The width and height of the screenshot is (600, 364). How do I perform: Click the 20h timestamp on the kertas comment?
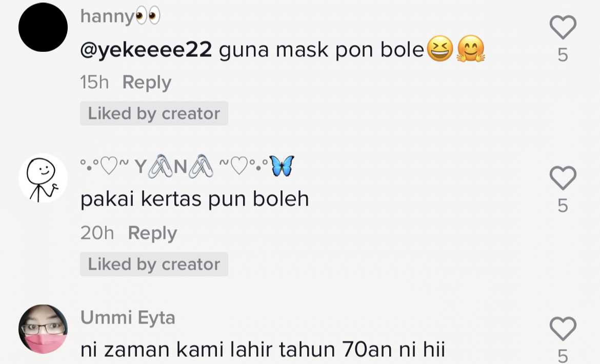97,233
